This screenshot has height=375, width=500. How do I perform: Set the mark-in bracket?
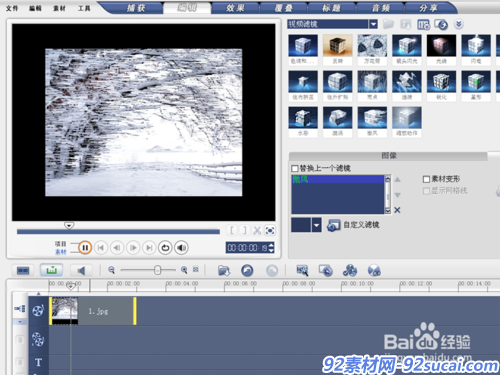[232, 230]
